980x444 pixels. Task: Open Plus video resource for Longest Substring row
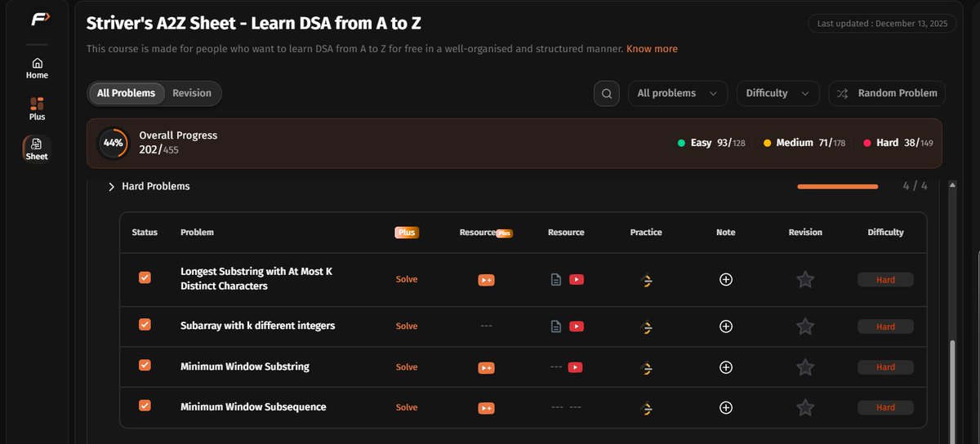pos(486,280)
